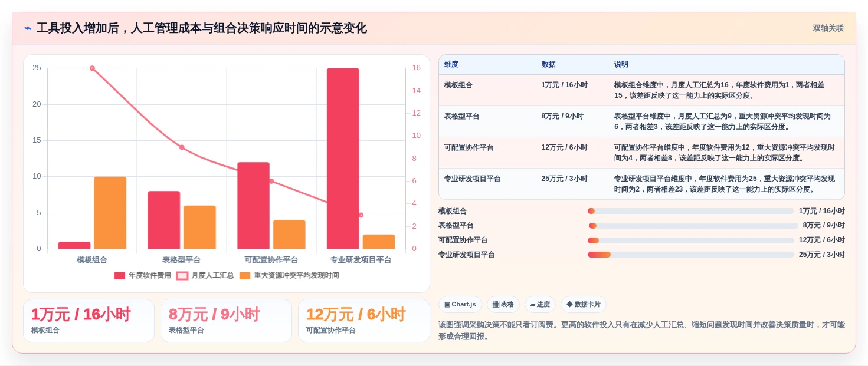The height and width of the screenshot is (366, 868).
Task: Select the 可配置协作平台 table row cell
Action: coord(487,153)
